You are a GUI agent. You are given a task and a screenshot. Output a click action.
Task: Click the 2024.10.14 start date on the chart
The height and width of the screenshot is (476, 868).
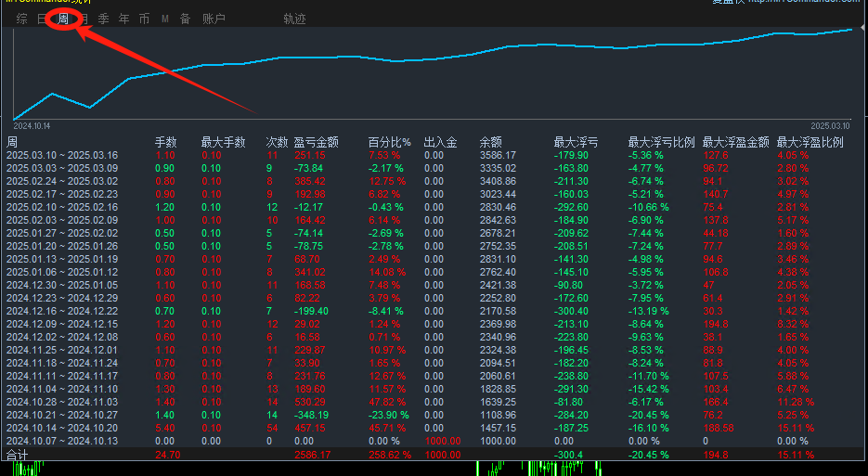tap(32, 126)
